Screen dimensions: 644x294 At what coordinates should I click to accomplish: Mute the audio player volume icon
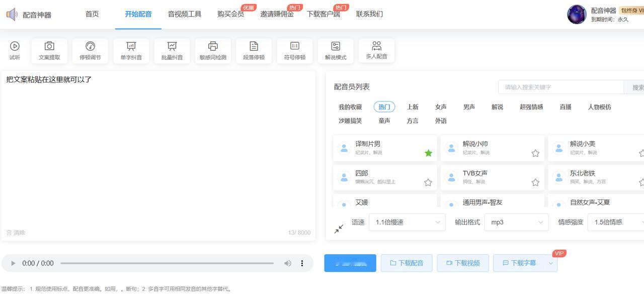287,263
